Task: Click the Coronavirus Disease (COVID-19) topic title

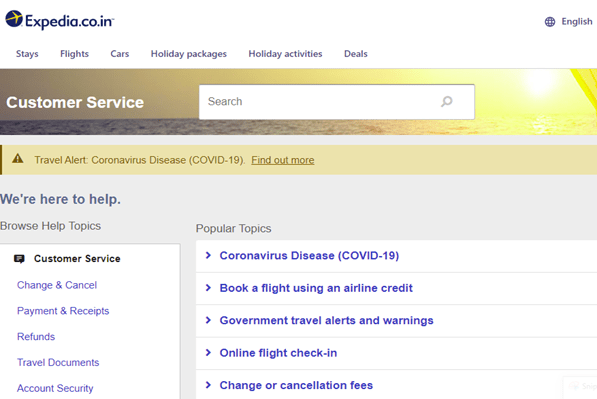Action: point(309,255)
